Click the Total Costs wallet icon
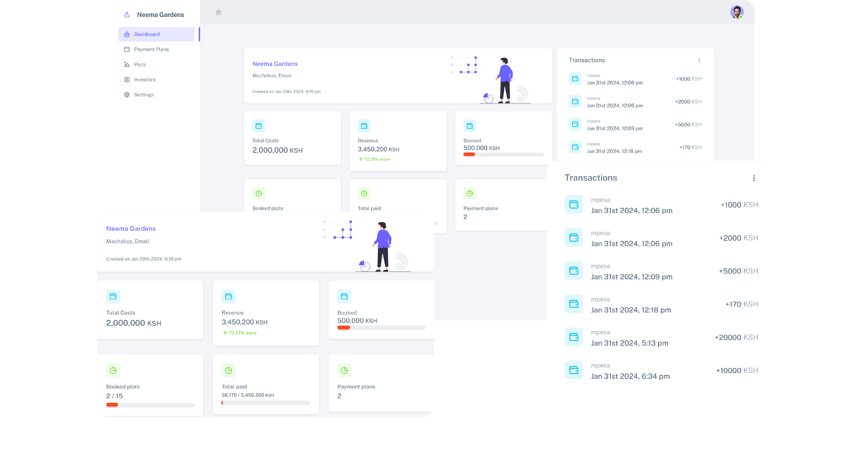The image size is (868, 466). click(113, 296)
